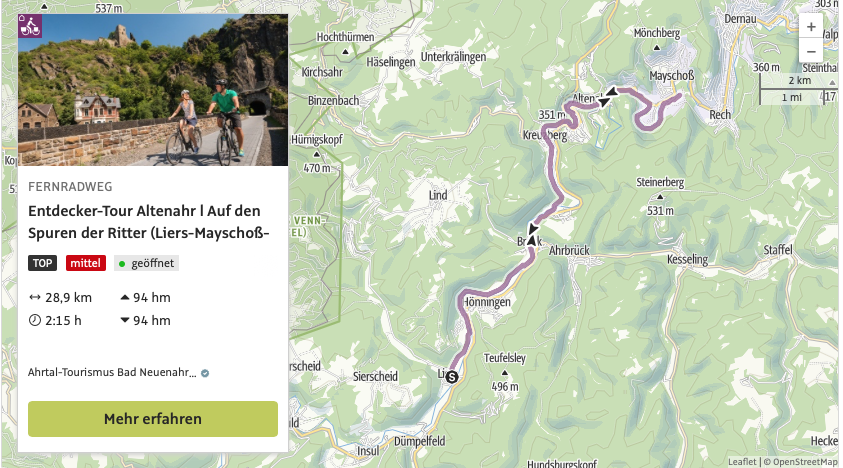Zoom out of the map
This screenshot has height=468, width=843.
[811, 51]
